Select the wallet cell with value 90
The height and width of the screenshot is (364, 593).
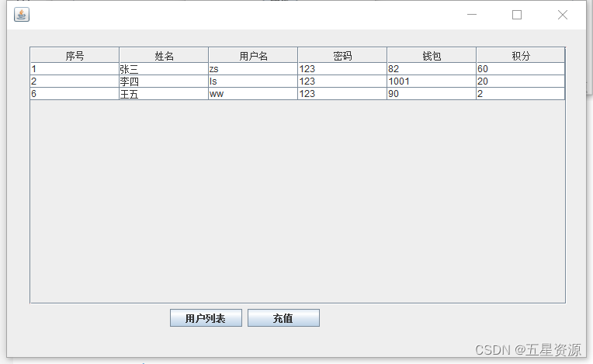click(x=432, y=94)
